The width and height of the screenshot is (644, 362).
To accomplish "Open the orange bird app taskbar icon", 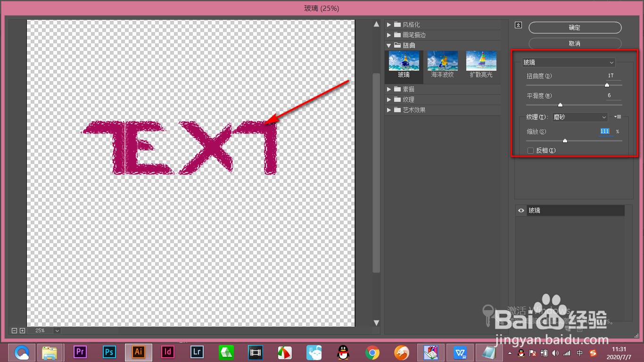I will [x=402, y=352].
